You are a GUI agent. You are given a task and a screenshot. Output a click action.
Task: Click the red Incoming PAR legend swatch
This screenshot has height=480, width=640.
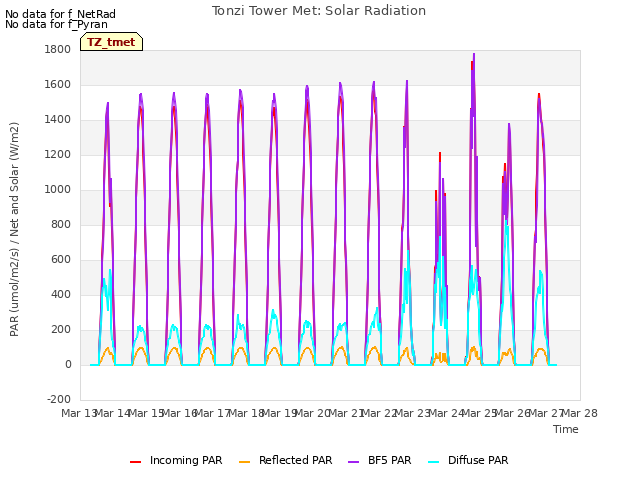coord(135,462)
